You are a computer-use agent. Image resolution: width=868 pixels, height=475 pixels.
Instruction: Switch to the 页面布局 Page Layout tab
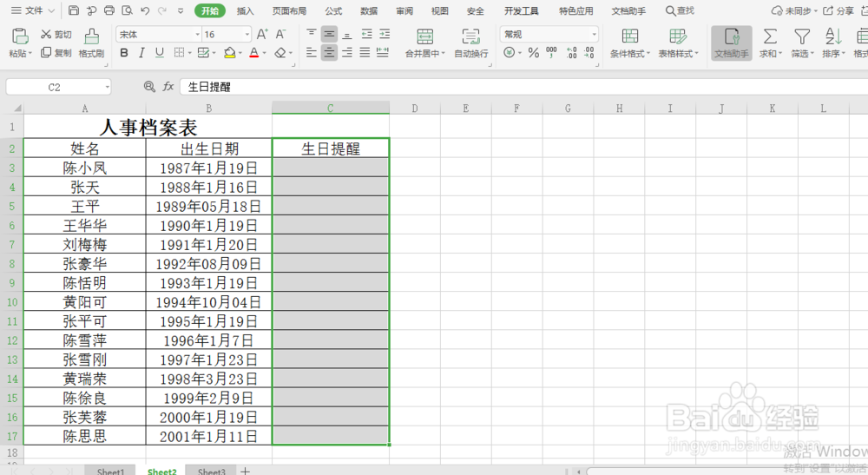click(x=289, y=10)
